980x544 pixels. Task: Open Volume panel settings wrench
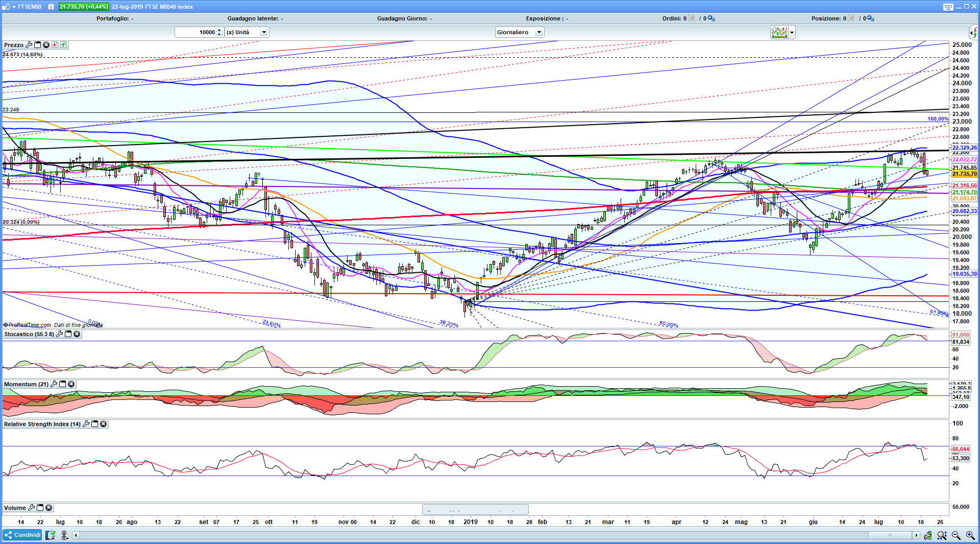tap(31, 508)
